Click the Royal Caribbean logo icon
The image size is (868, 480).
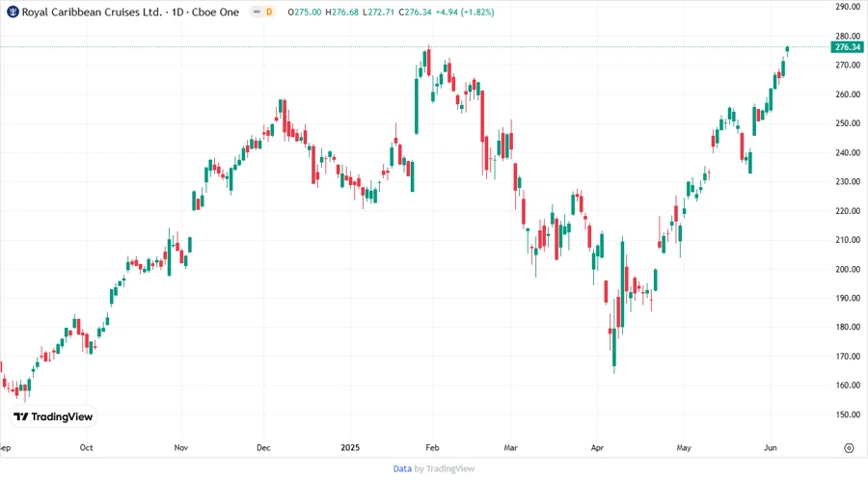point(13,12)
